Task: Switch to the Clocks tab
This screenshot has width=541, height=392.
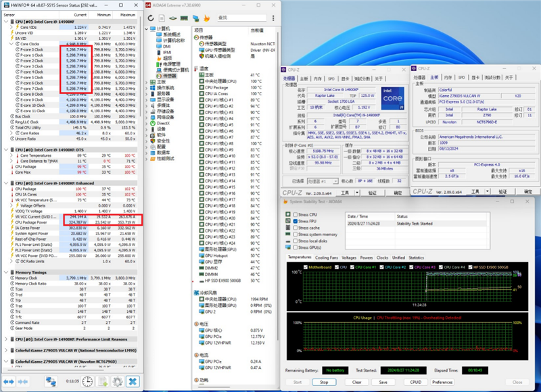Action: (x=382, y=258)
